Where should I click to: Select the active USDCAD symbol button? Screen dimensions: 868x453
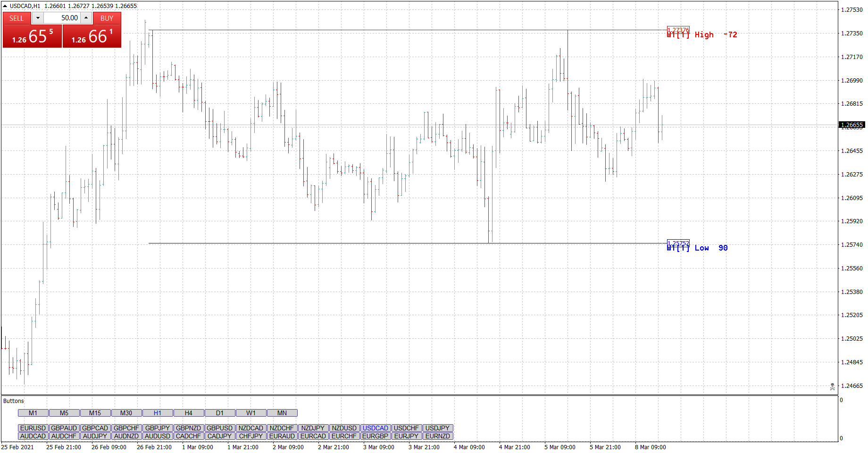tap(376, 428)
